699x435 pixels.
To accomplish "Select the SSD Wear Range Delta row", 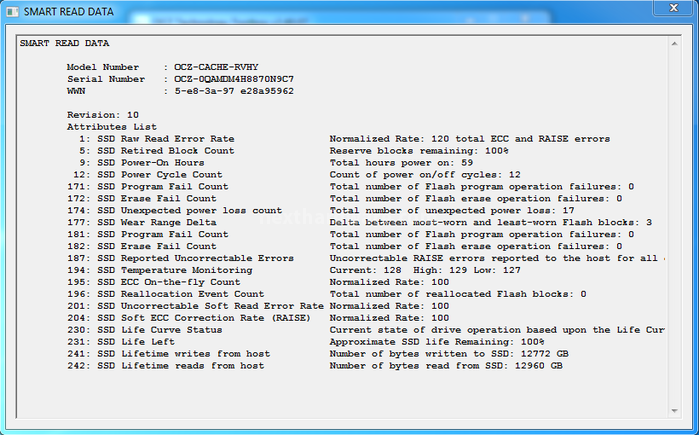I will (360, 223).
